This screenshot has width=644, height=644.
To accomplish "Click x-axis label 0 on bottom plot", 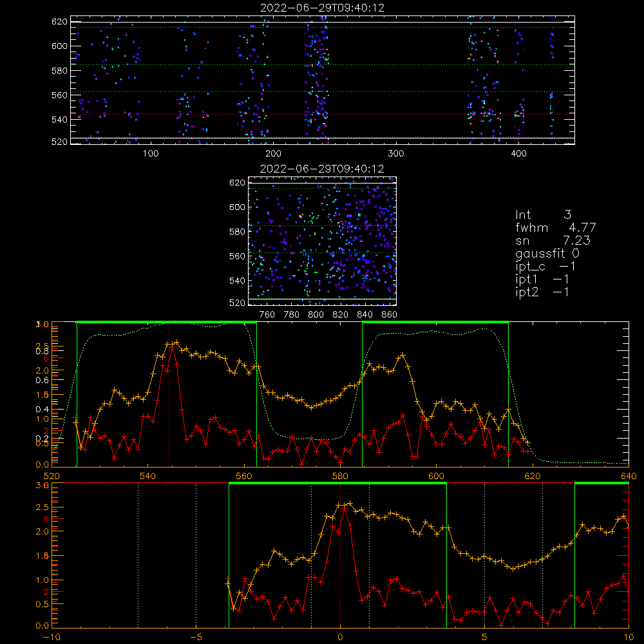I will point(340,638).
